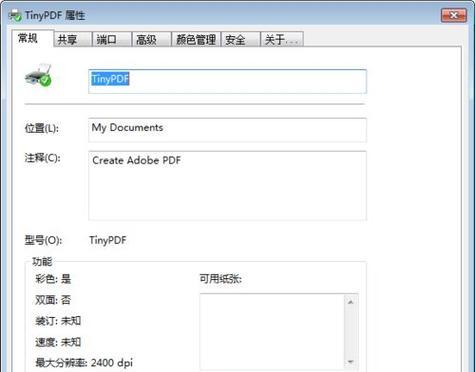Click the down arrow of 可用纸张 scrollbar
The image size is (475, 372).
tap(350, 362)
